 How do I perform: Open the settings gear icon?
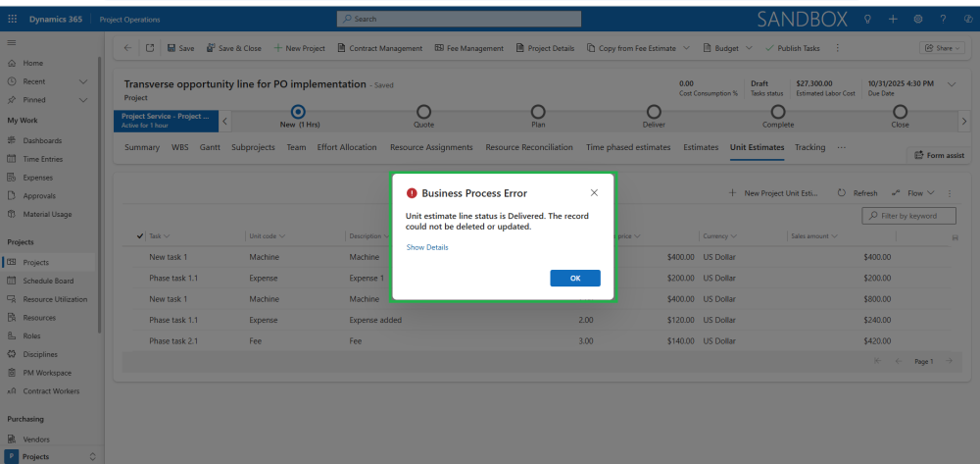(918, 19)
